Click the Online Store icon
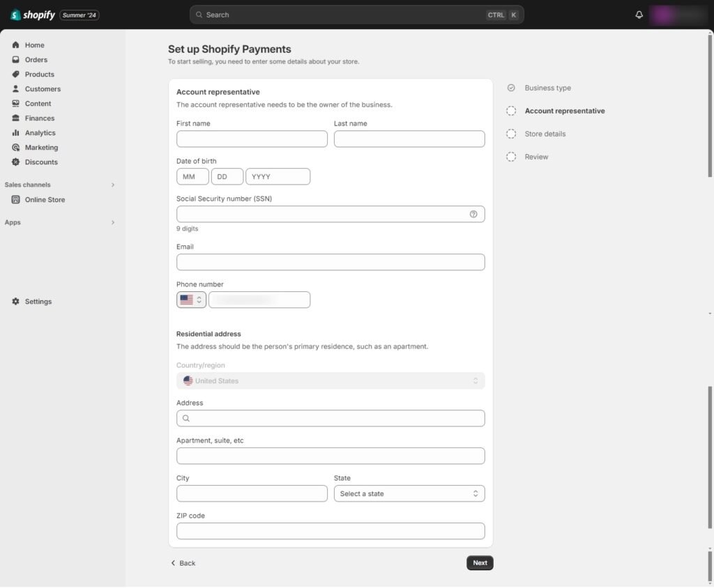This screenshot has width=714, height=588. [15, 200]
